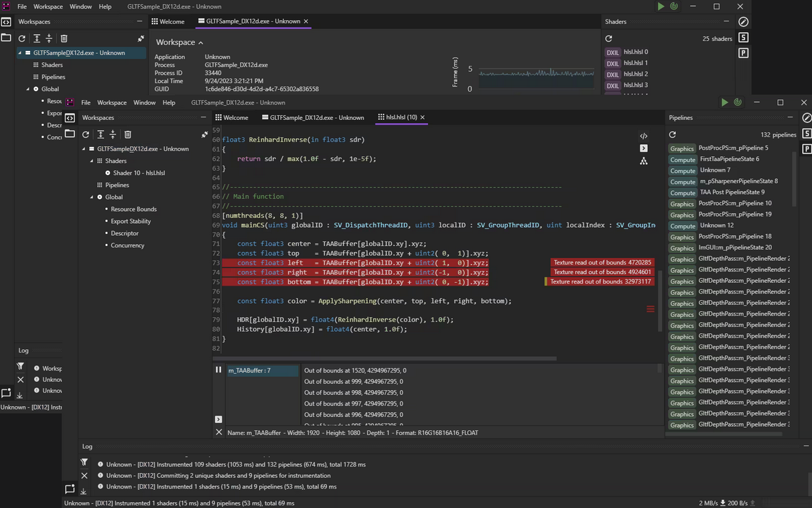Collapse the Workspace header chevron
Image resolution: width=812 pixels, height=508 pixels.
(200, 42)
